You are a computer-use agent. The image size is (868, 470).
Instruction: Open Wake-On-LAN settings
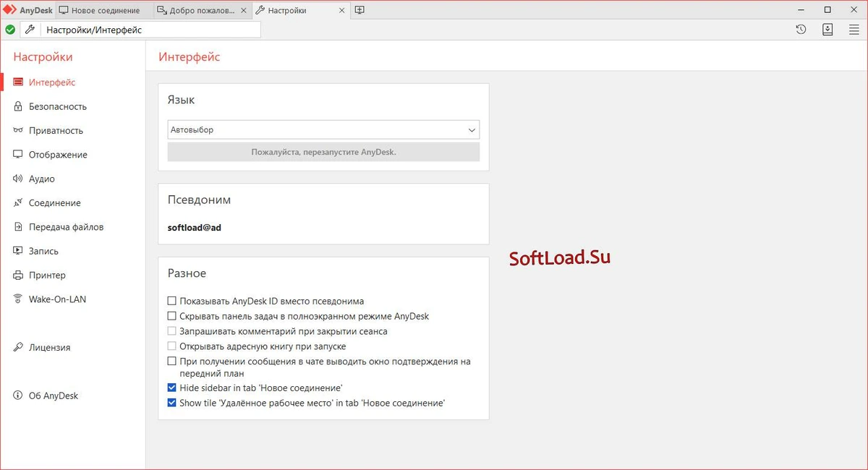coord(57,299)
